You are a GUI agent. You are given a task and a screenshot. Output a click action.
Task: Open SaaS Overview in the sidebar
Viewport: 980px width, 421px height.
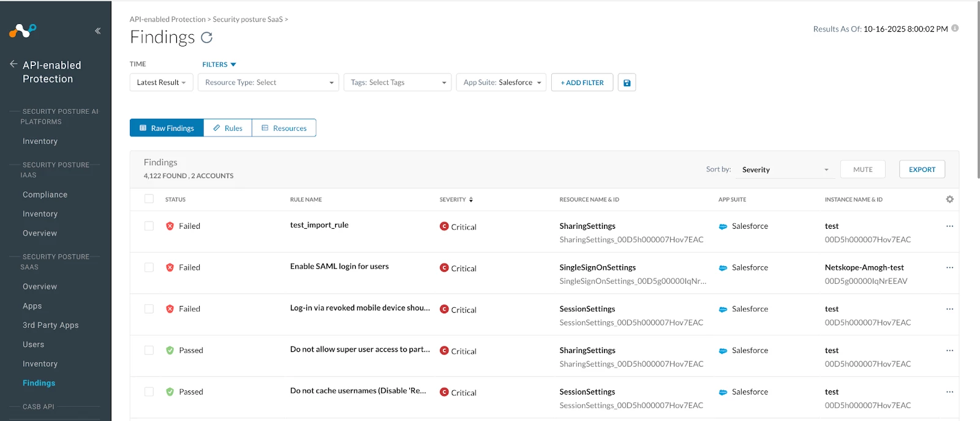40,286
